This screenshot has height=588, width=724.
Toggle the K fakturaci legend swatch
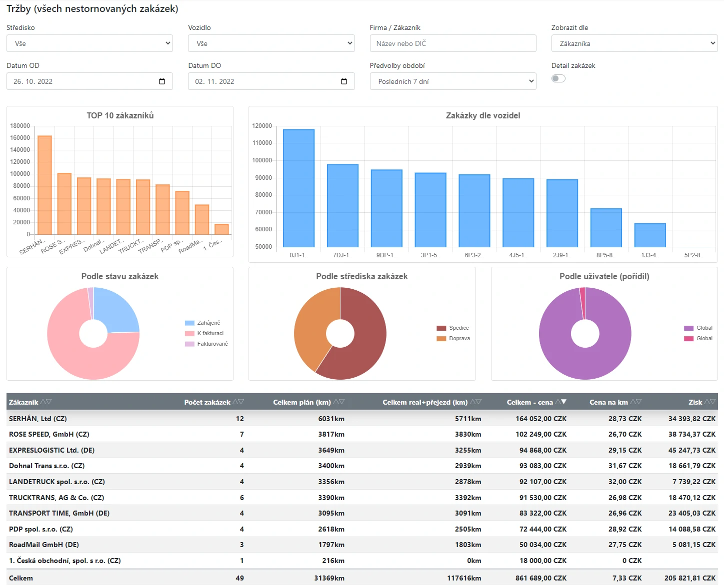coord(189,334)
